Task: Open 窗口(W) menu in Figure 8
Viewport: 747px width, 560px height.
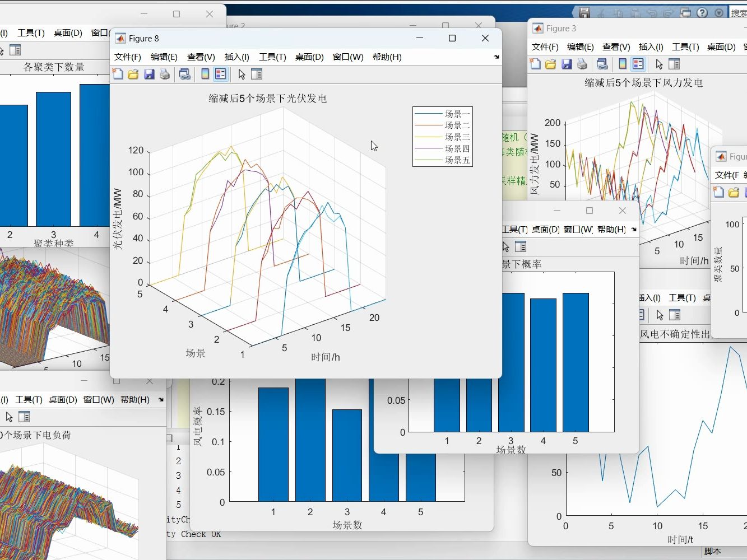Action: 348,57
